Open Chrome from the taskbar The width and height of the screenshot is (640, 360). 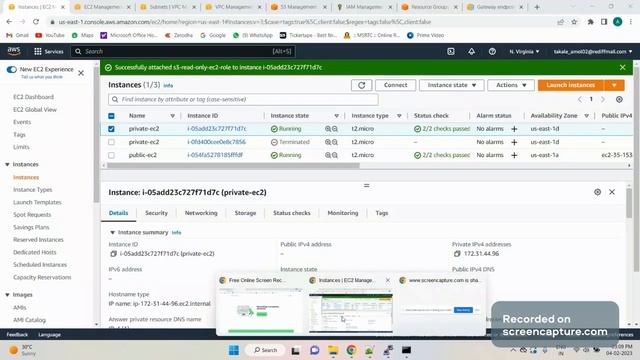[351, 350]
